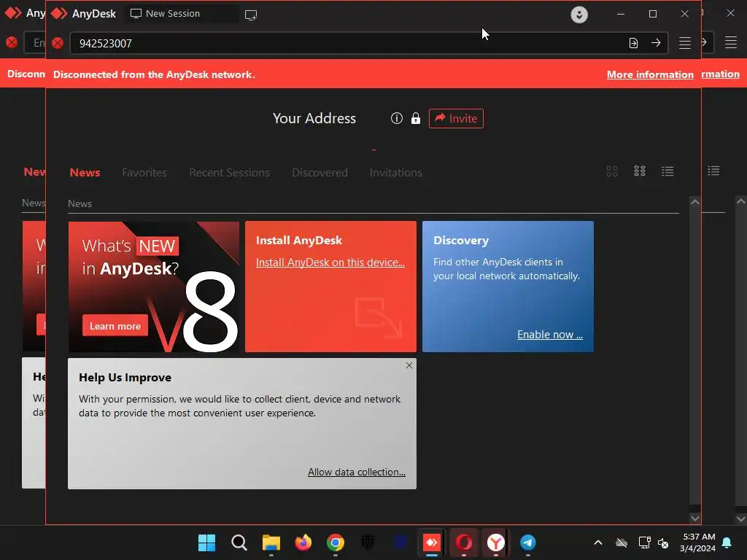This screenshot has height=560, width=747.
Task: Show address info with the circled i icon
Action: point(396,118)
